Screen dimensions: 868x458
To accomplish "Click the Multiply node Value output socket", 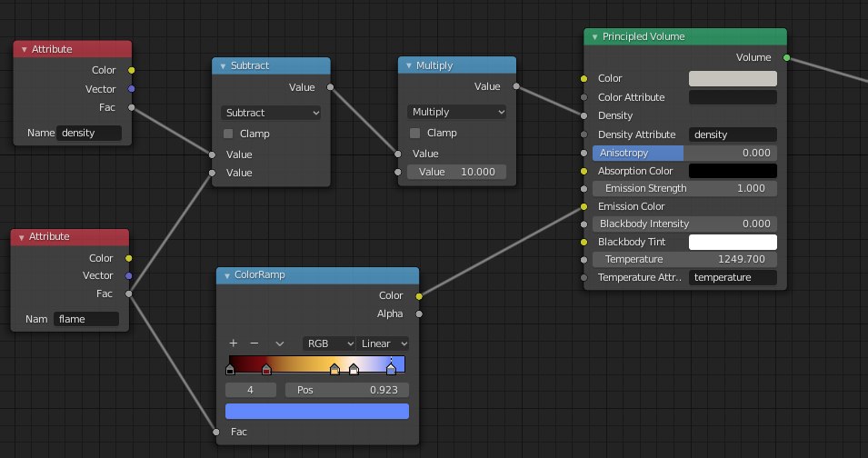I will (x=516, y=86).
